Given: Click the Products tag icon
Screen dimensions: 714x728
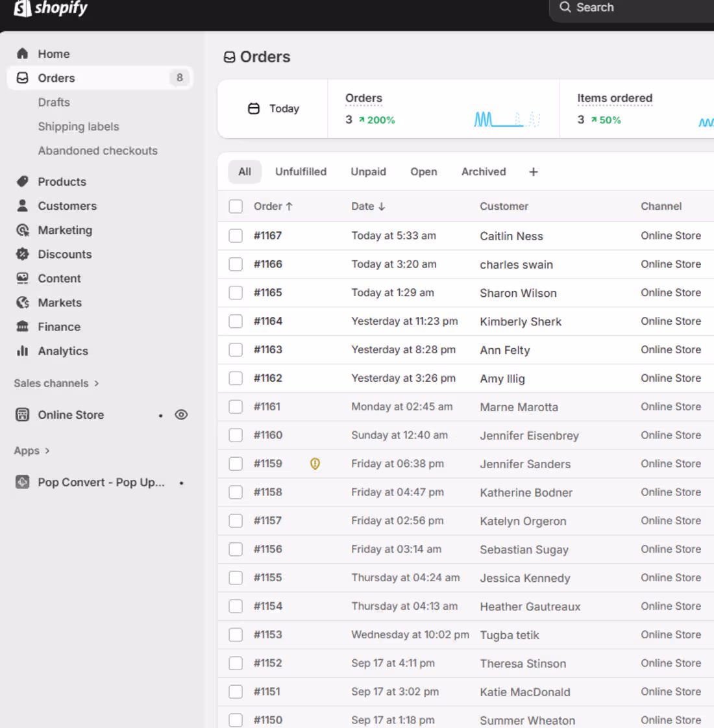Looking at the screenshot, I should (x=22, y=182).
